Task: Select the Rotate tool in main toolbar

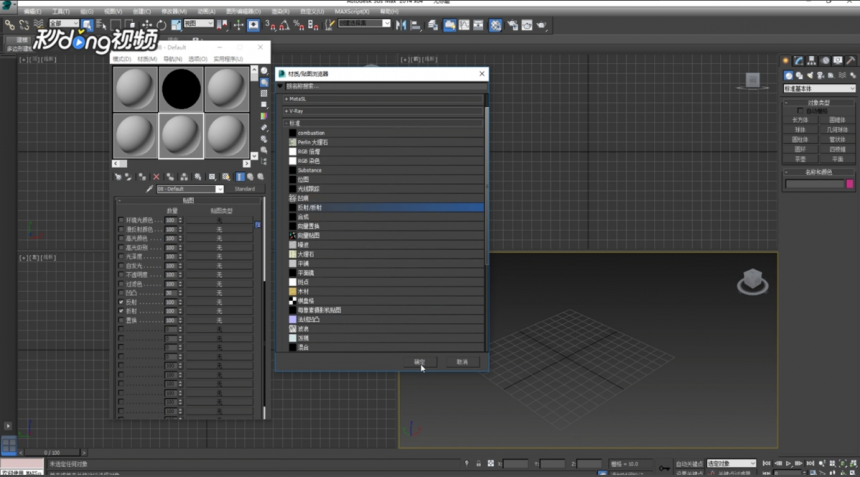Action: click(161, 25)
